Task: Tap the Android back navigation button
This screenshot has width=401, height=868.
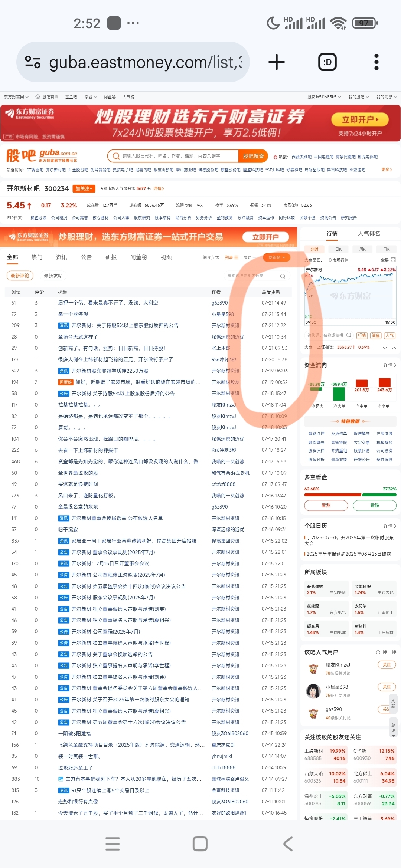Action: (288, 844)
